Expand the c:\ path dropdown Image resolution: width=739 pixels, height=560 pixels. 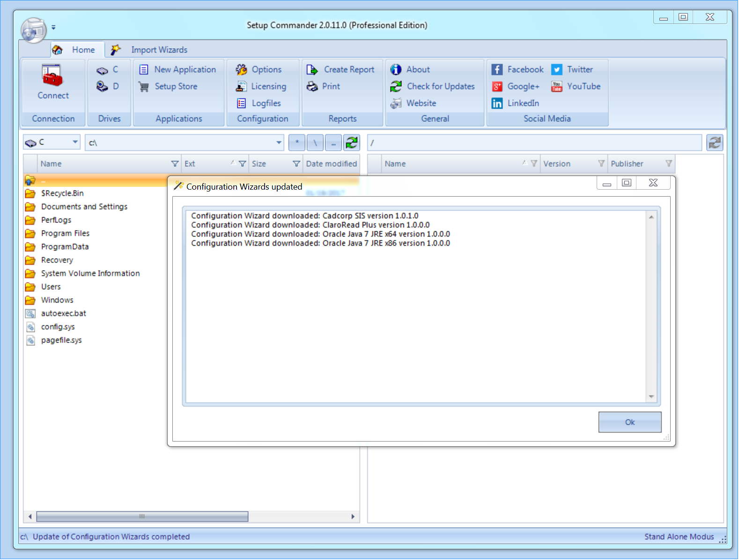coord(279,142)
